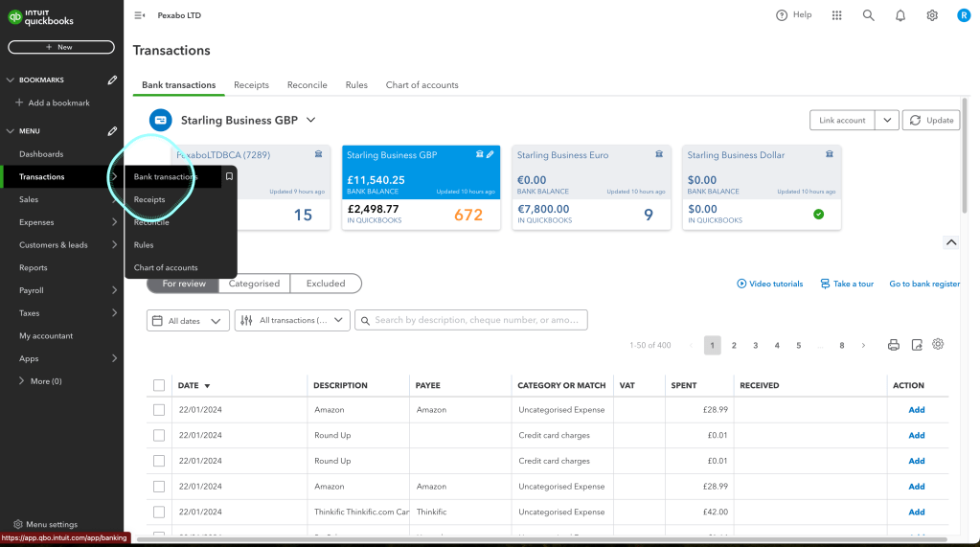Collapse the sidebar navigation menu icon
The height and width of the screenshot is (547, 980).
(x=139, y=15)
